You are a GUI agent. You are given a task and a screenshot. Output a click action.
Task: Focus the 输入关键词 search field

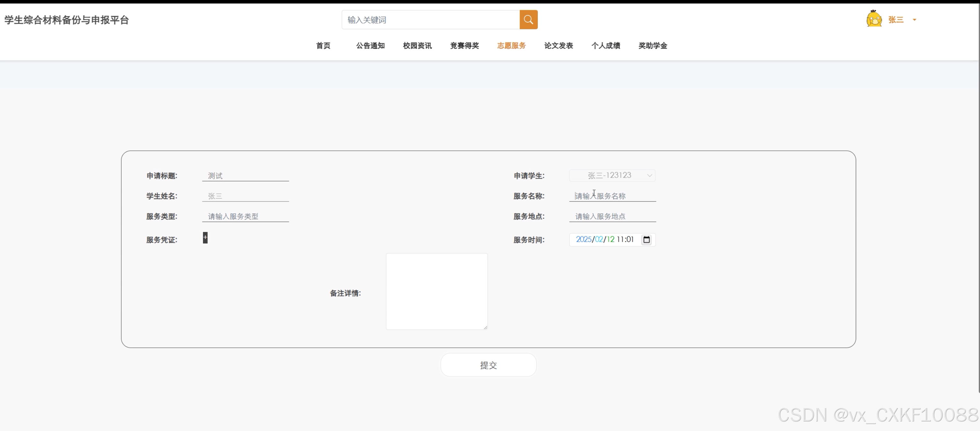click(x=431, y=20)
